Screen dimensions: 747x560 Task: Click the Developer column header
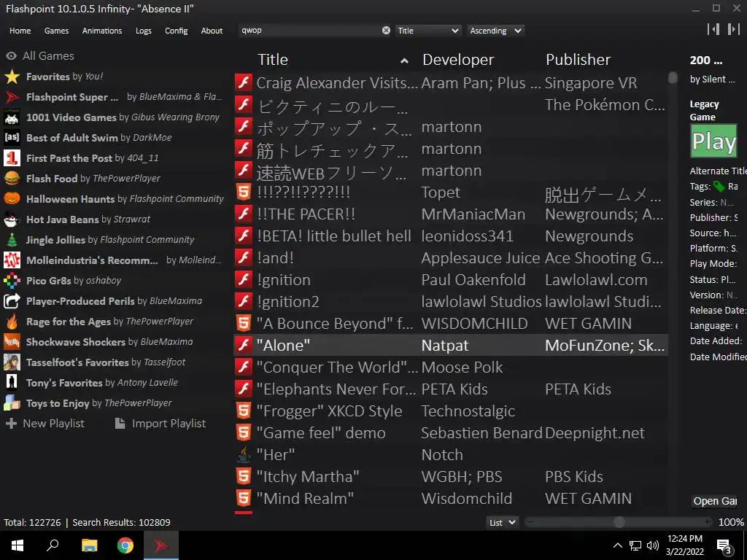tap(458, 60)
